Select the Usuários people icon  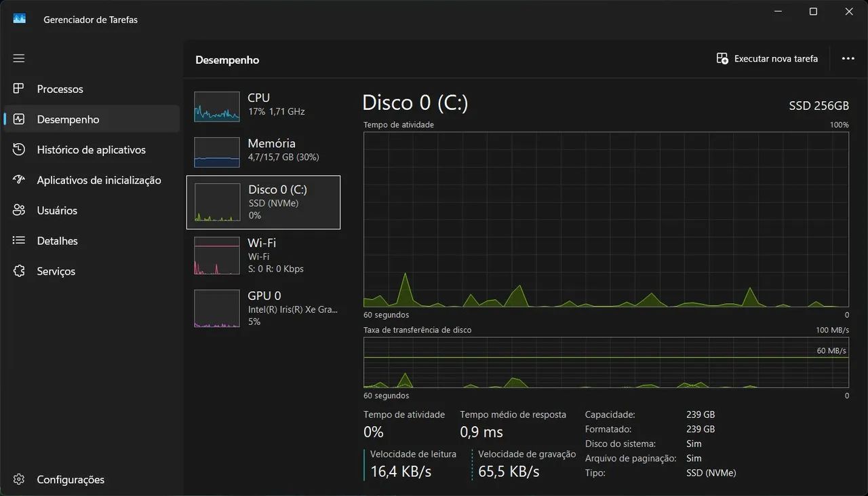(x=19, y=210)
